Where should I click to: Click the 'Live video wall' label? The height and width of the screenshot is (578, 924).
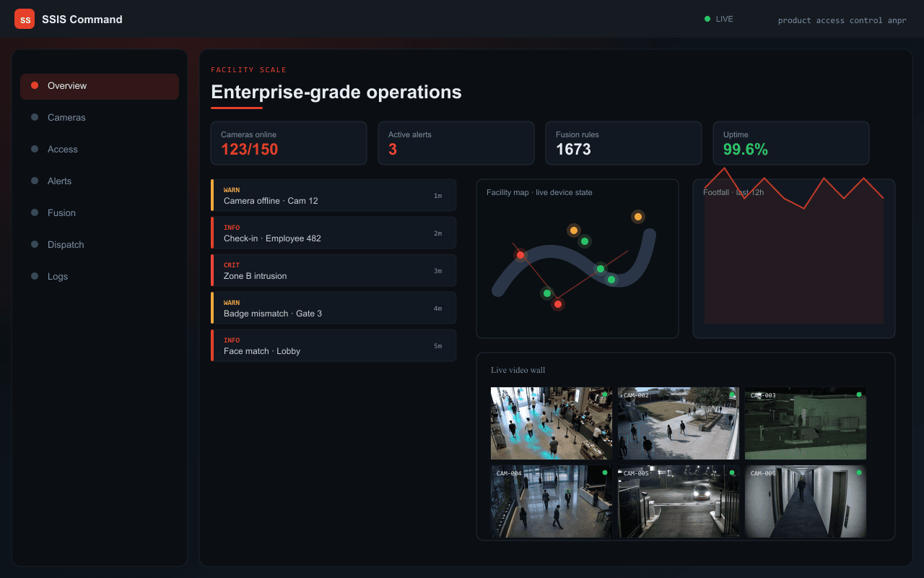click(518, 371)
